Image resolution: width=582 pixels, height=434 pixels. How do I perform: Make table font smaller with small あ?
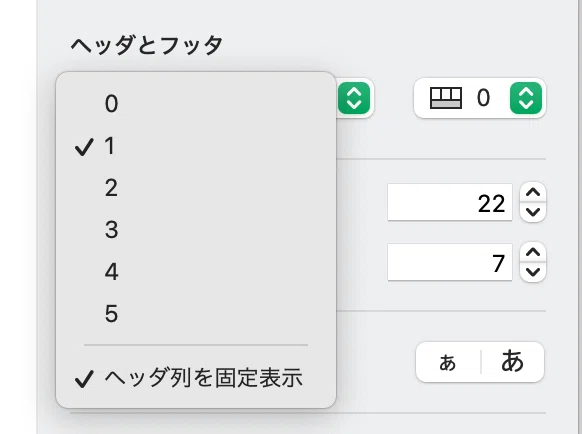point(448,362)
